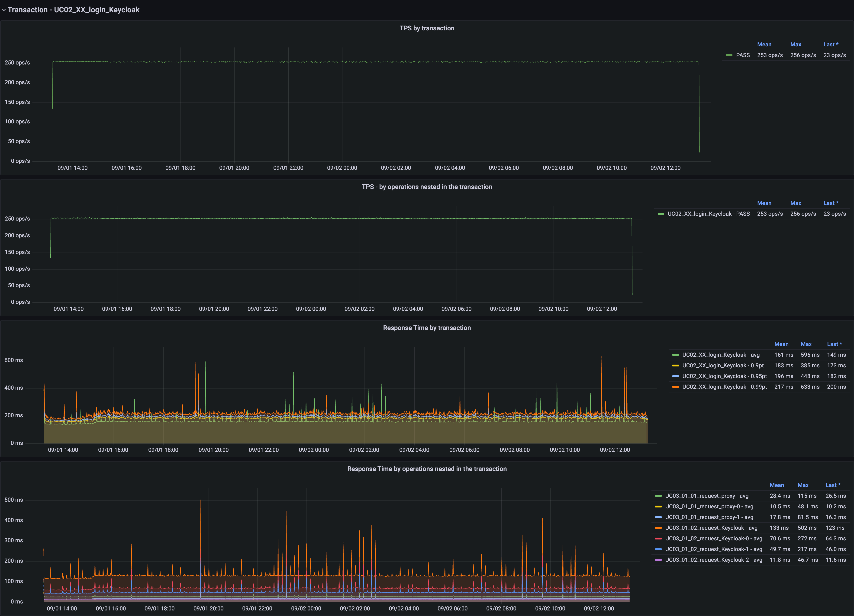Click blue swatch for UC02_XX_login_Keycloak - 0.95pt
This screenshot has height=616, width=854.
tap(676, 376)
